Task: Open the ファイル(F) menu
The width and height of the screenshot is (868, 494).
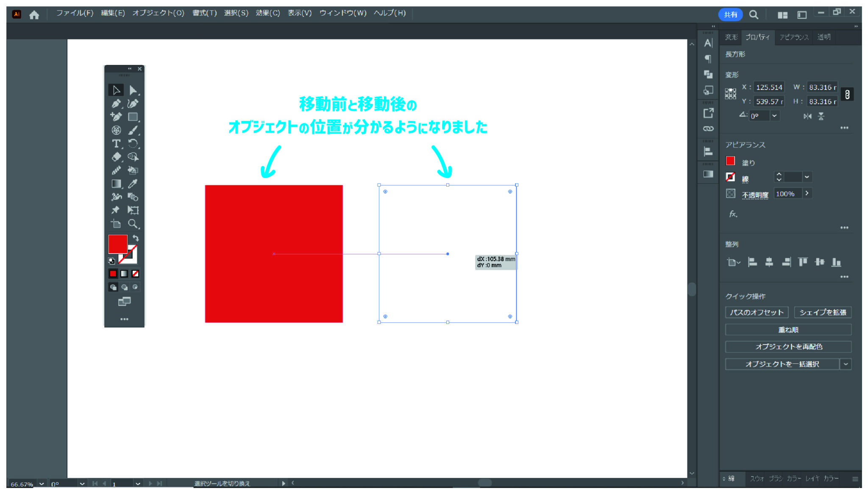Action: (x=75, y=13)
